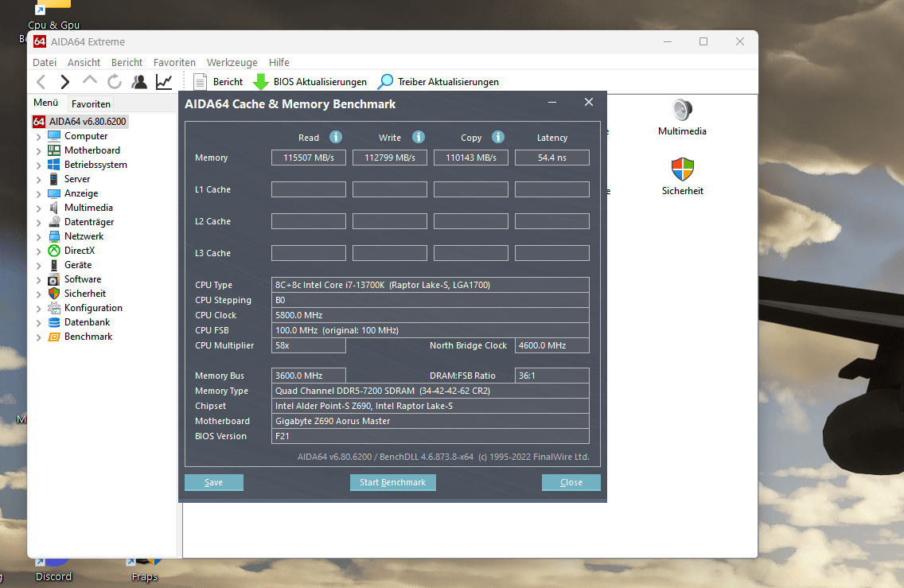Open the Bericht report toolbar button
Viewport: 904px width, 588px height.
click(219, 82)
